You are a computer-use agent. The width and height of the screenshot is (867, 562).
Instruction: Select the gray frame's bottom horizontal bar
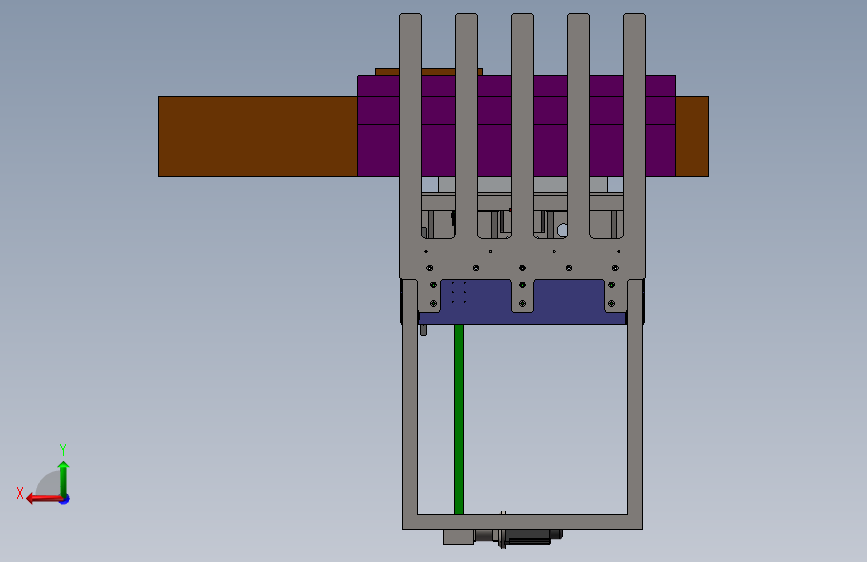[523, 522]
